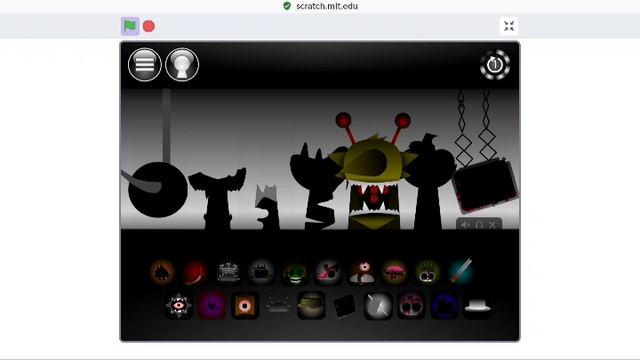Viewport: 640px width, 360px height.
Task: Click the small grey-crowned silhouette character
Action: pyautogui.click(x=267, y=207)
